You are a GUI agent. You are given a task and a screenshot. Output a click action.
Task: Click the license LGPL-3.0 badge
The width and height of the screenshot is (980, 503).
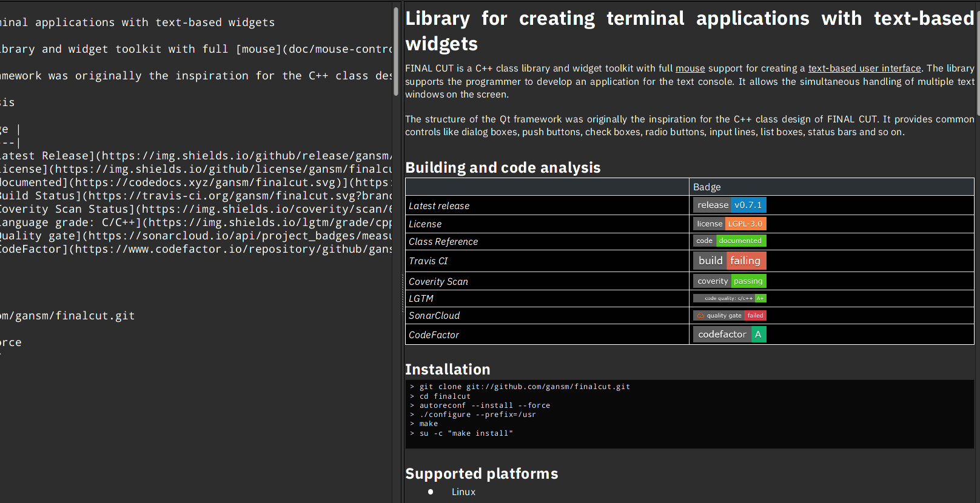tap(730, 224)
